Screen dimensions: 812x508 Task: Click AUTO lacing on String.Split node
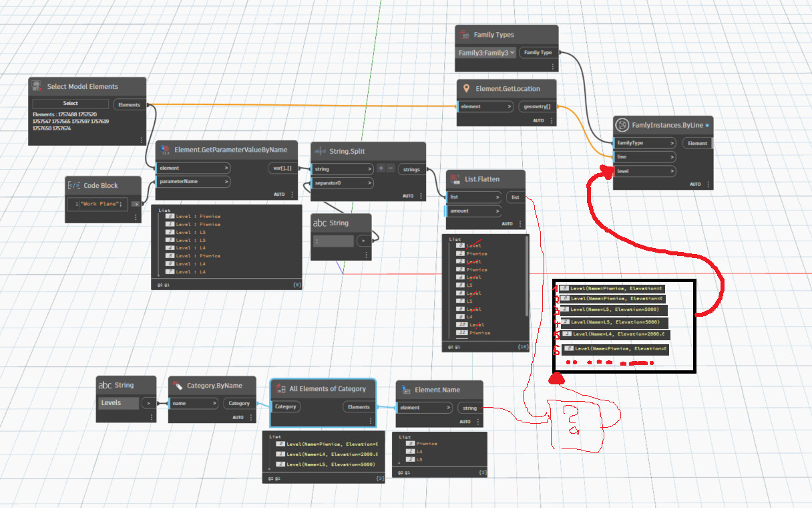pos(408,196)
